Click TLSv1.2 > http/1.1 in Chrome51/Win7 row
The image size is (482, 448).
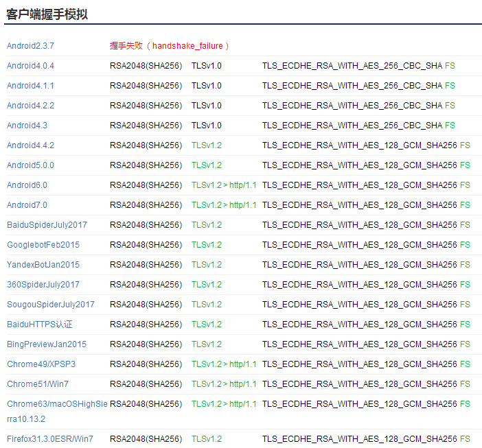[224, 384]
